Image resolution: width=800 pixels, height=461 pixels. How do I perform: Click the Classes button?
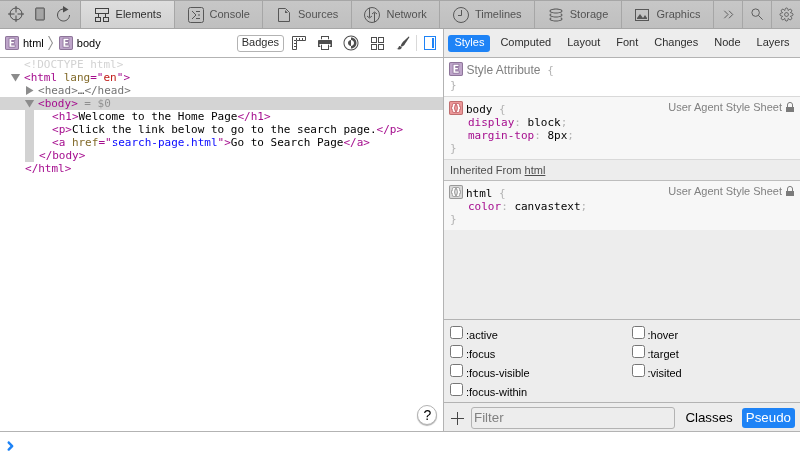point(708,418)
